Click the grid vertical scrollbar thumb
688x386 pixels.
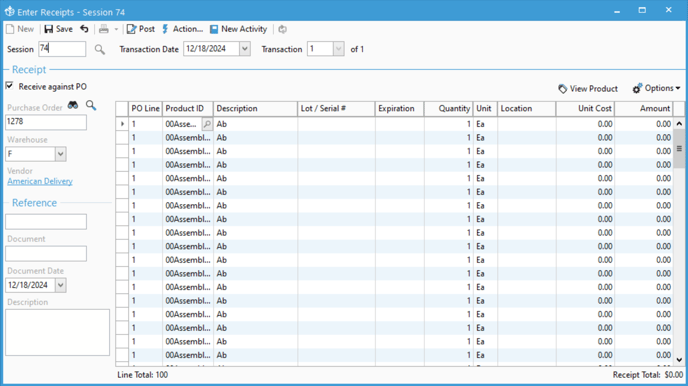point(679,149)
